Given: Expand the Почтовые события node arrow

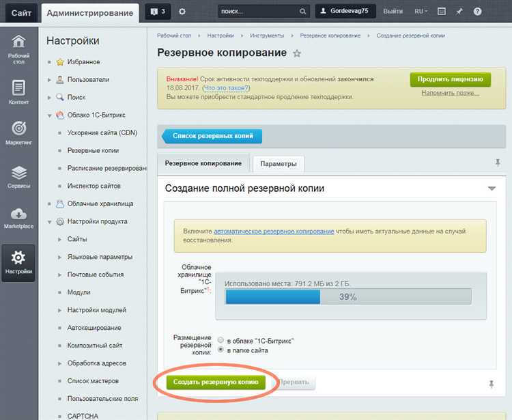Looking at the screenshot, I should point(59,275).
